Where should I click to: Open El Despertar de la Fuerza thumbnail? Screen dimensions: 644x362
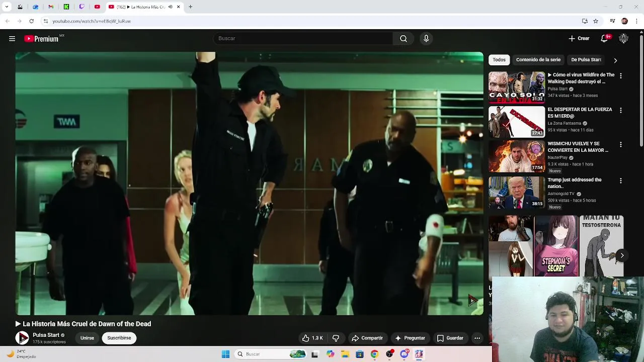(517, 122)
